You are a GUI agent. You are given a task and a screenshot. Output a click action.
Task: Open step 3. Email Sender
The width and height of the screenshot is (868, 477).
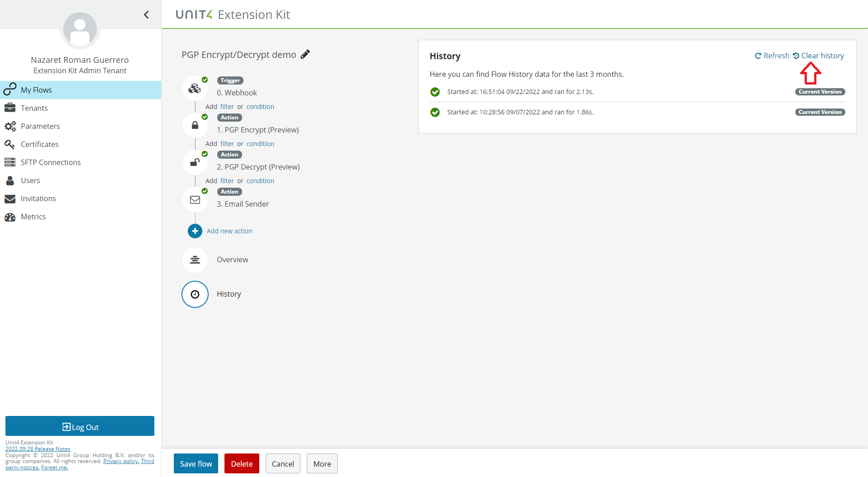243,204
